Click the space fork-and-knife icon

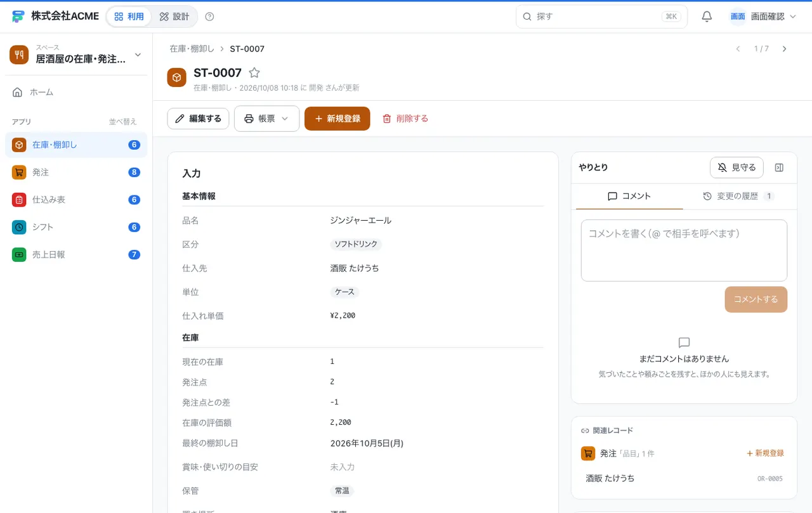coord(19,55)
